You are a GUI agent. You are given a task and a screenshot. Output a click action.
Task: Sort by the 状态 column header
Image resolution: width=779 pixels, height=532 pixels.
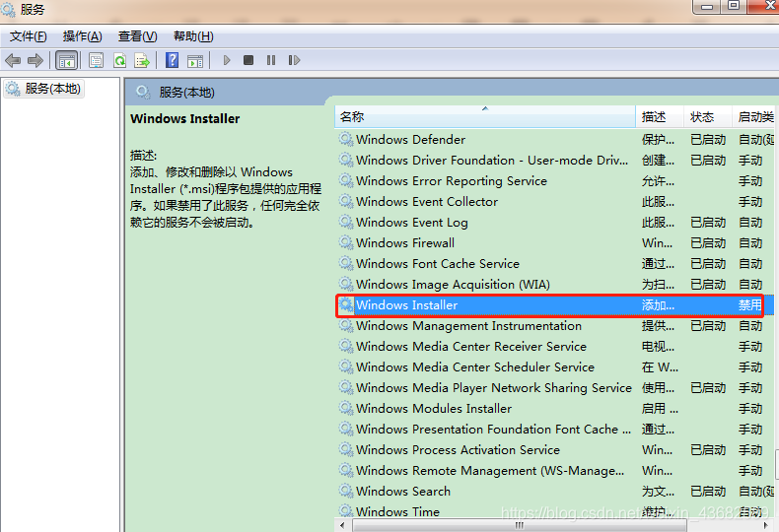pos(707,116)
